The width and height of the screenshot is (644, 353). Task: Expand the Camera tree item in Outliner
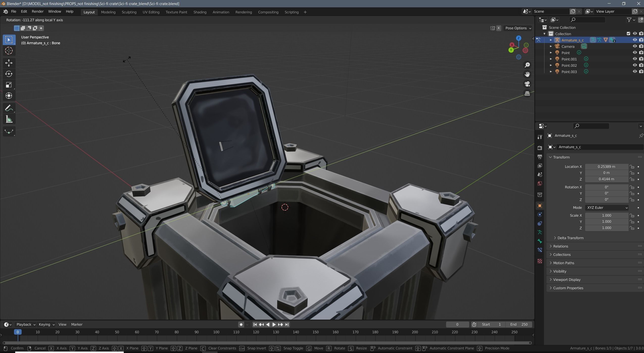pyautogui.click(x=551, y=46)
